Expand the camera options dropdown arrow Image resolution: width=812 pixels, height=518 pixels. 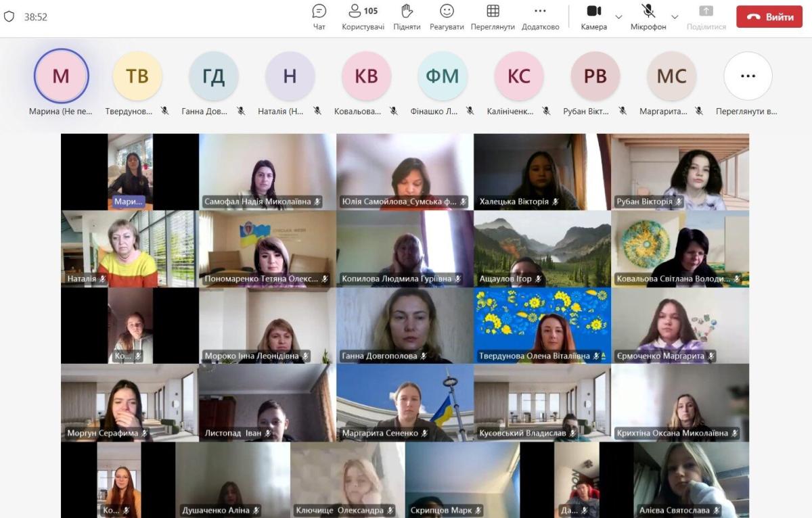coord(618,17)
